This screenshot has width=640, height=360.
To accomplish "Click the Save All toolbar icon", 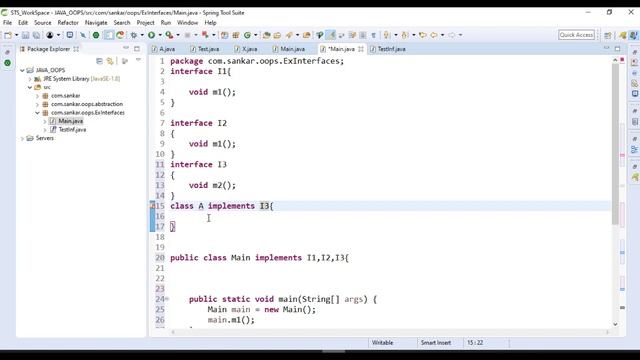I will 36,35.
